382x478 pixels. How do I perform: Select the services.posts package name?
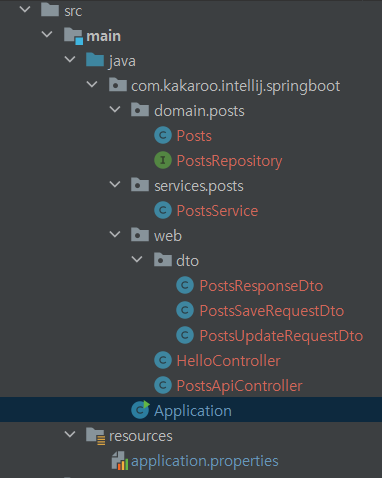tap(199, 186)
